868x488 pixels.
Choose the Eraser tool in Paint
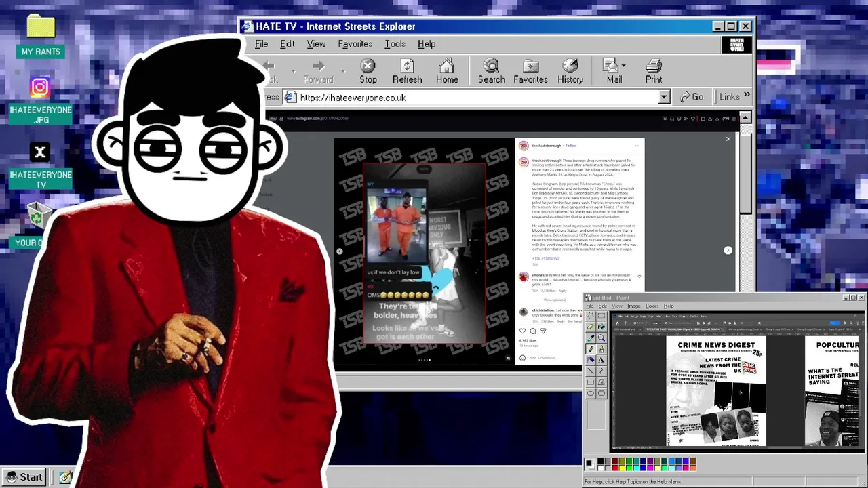click(591, 327)
